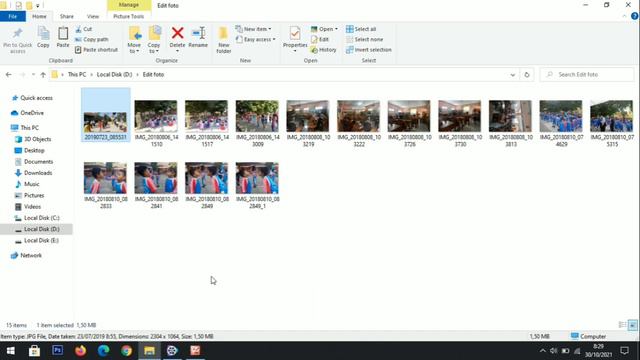Select Quick access in navigation pane
The width and height of the screenshot is (640, 360).
pos(32,98)
